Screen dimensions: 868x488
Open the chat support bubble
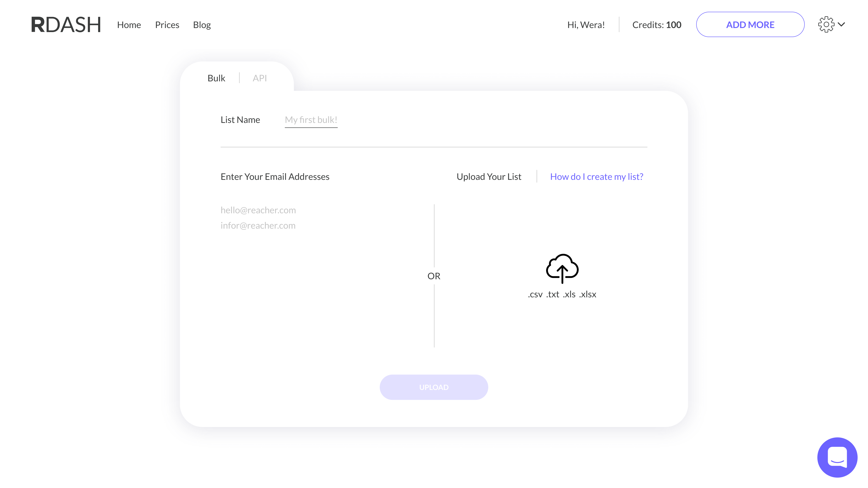[837, 457]
